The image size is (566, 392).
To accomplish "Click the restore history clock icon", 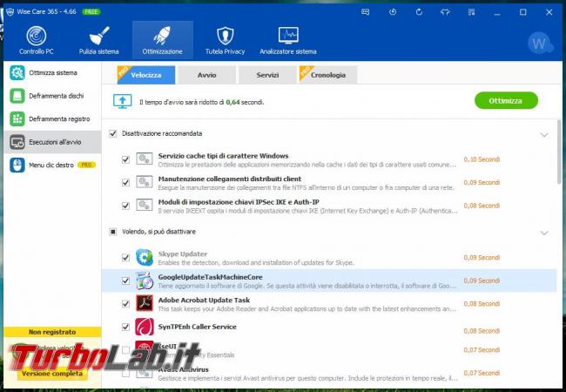I will [393, 12].
